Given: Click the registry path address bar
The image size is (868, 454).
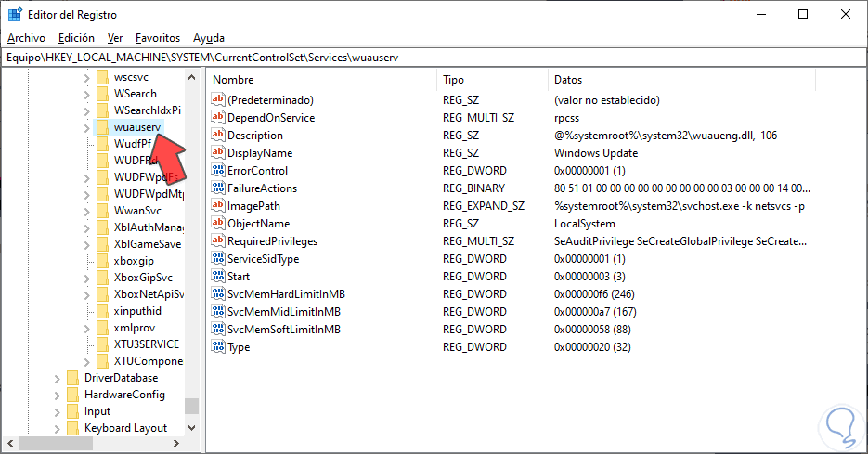Looking at the screenshot, I should [x=434, y=58].
